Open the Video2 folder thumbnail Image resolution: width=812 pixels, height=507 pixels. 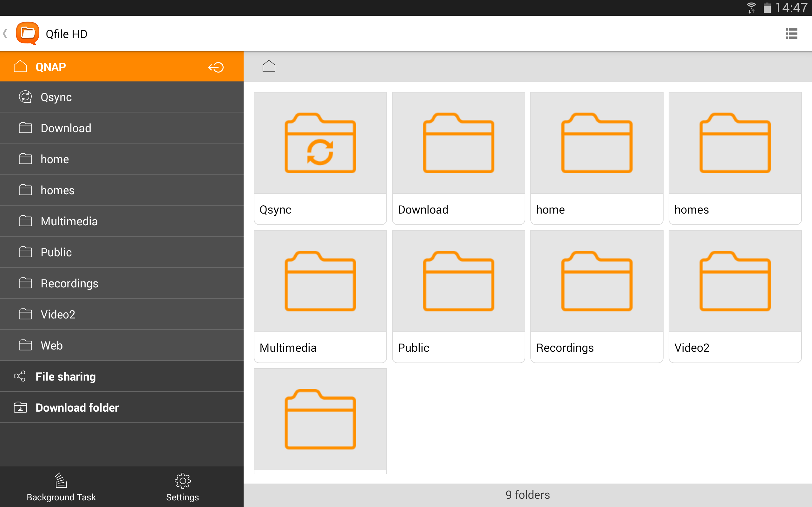click(x=735, y=281)
